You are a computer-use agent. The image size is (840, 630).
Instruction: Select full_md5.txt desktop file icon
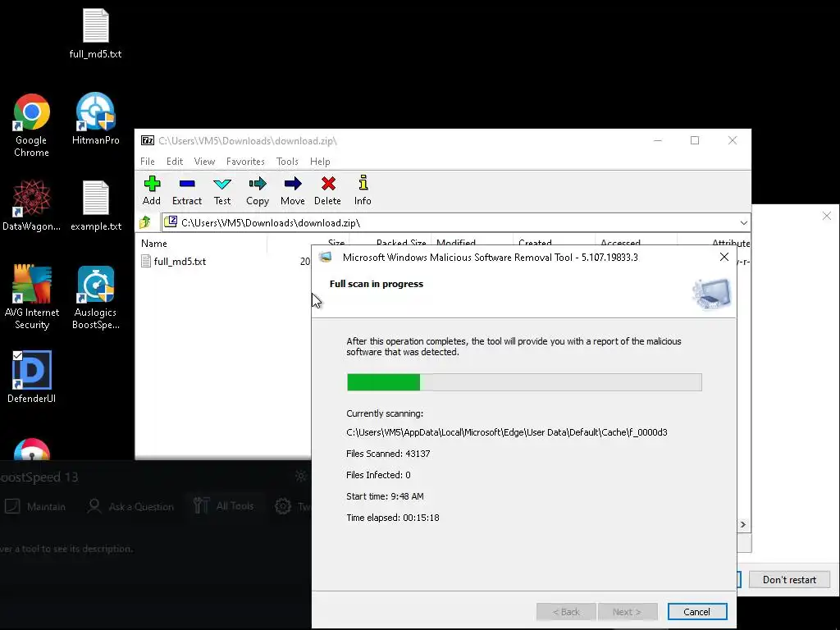(x=95, y=33)
